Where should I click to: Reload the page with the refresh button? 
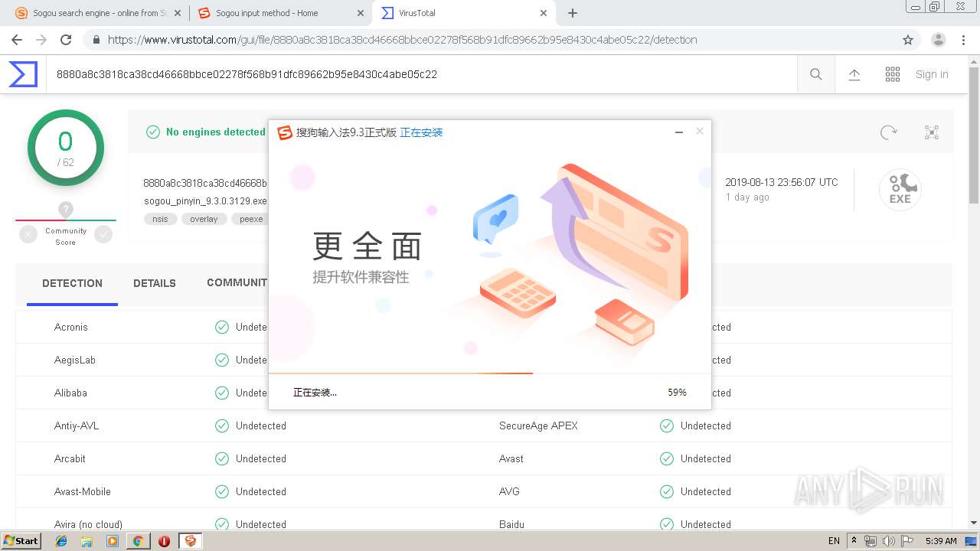pyautogui.click(x=66, y=40)
